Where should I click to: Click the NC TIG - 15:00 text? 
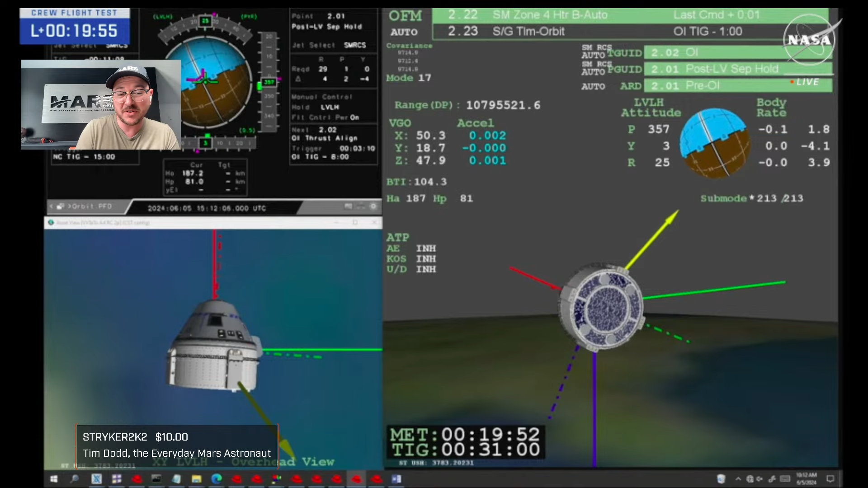click(x=84, y=157)
